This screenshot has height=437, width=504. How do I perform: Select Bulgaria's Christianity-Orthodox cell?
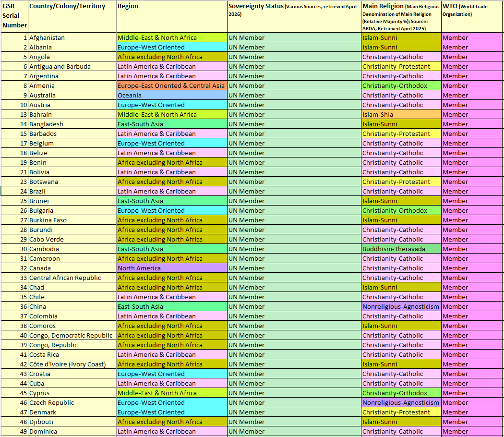point(401,211)
